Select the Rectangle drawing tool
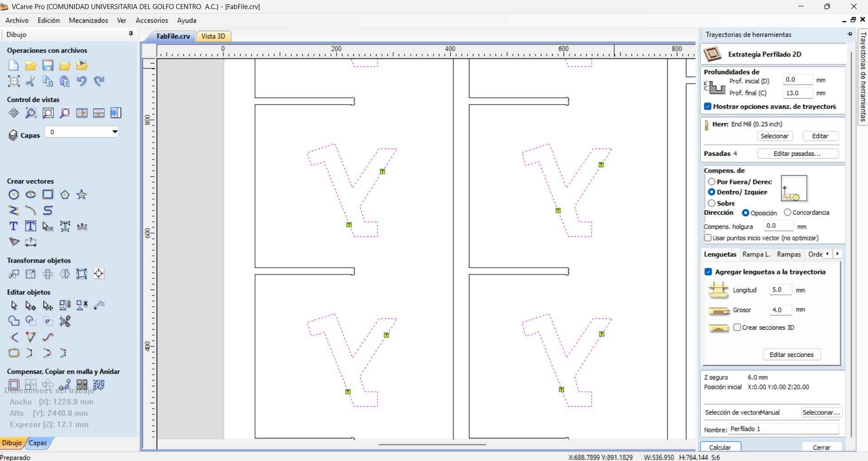Screen dimensions: 868x461 coord(48,195)
